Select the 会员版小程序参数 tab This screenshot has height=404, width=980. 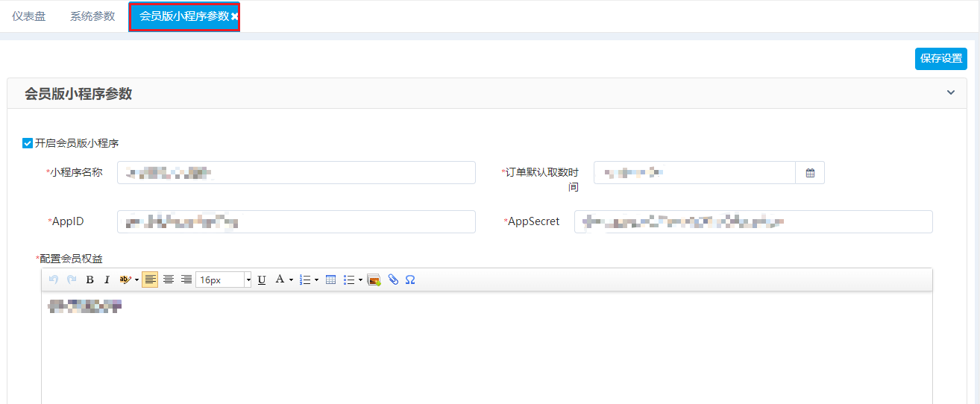tap(184, 16)
